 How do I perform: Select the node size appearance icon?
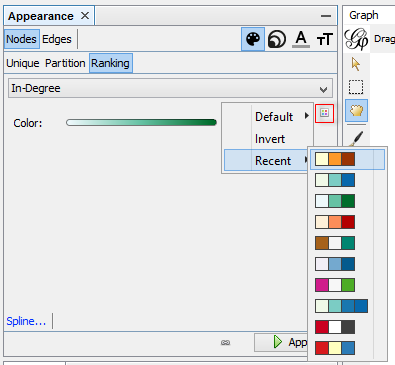point(277,39)
